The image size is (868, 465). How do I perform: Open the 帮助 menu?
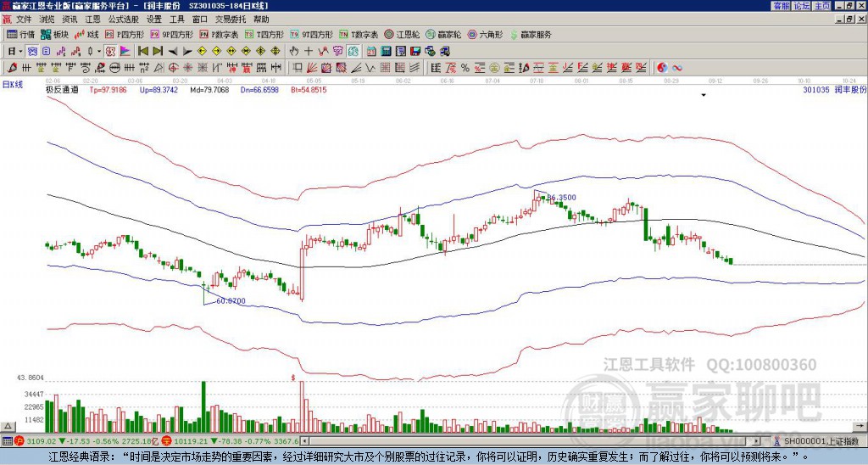pos(261,20)
